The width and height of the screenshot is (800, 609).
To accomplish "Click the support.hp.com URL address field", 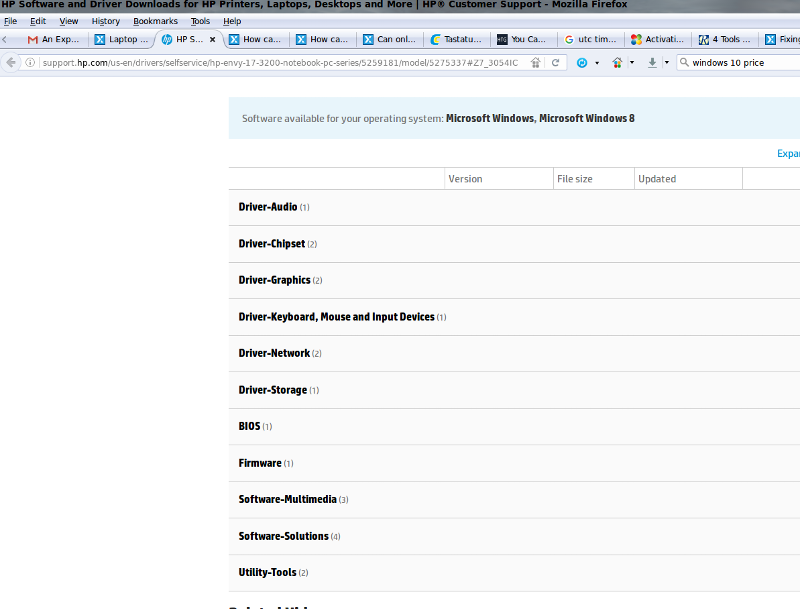I will [x=280, y=63].
